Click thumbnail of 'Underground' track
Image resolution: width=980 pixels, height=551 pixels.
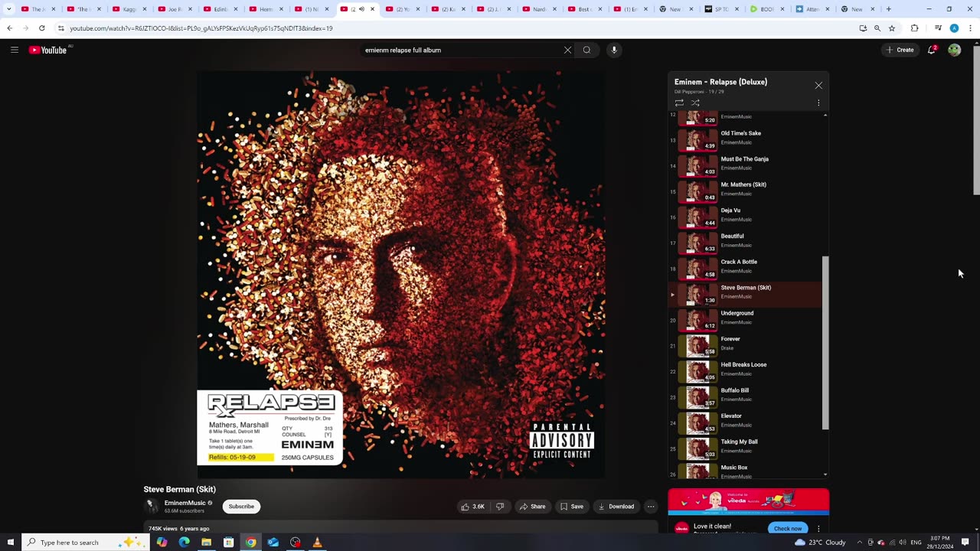(x=697, y=320)
